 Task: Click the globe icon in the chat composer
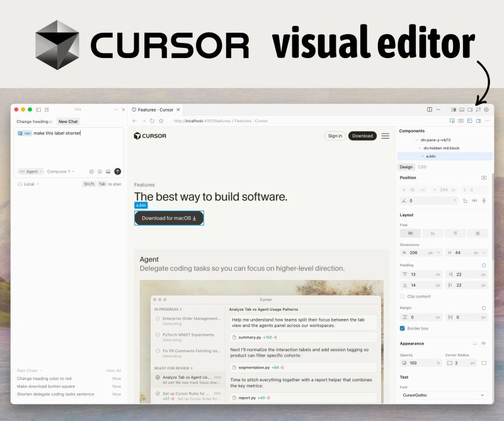100,171
